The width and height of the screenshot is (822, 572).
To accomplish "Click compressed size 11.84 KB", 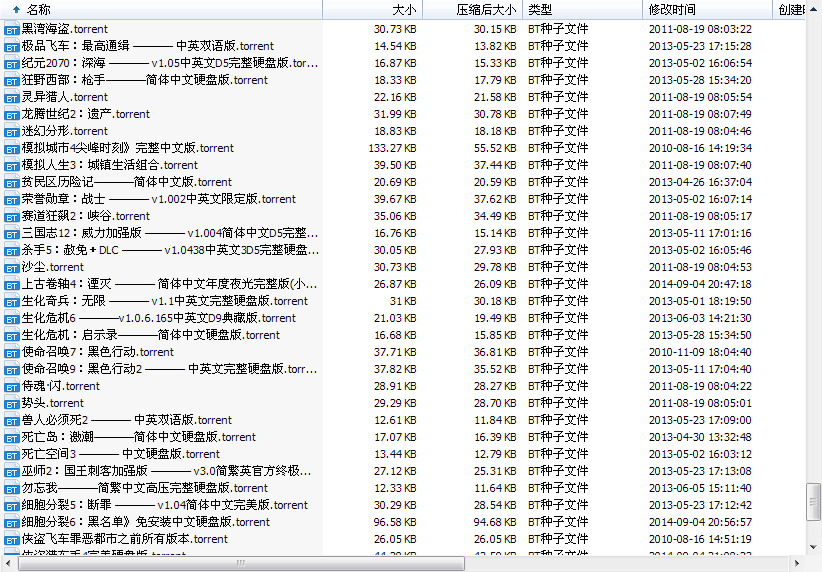I will pos(495,420).
